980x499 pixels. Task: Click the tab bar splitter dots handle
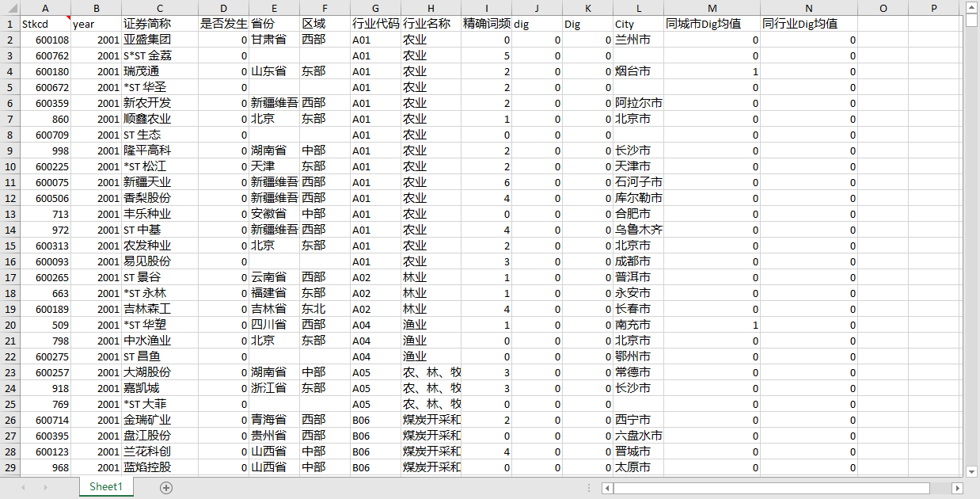(x=588, y=488)
